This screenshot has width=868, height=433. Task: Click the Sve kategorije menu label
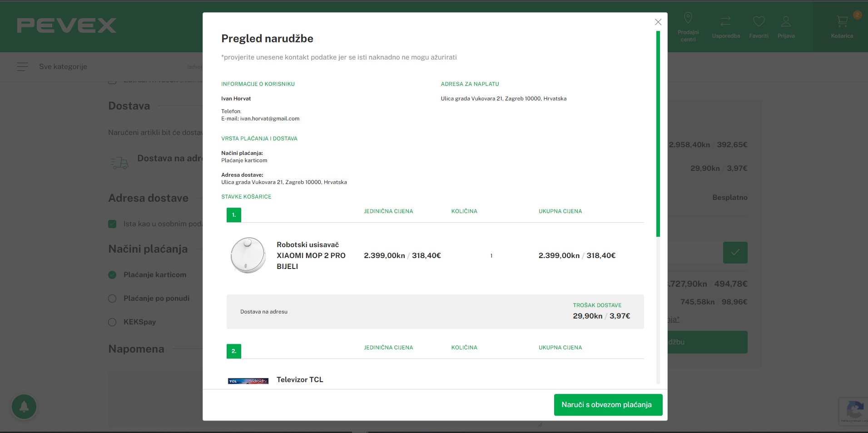(63, 67)
